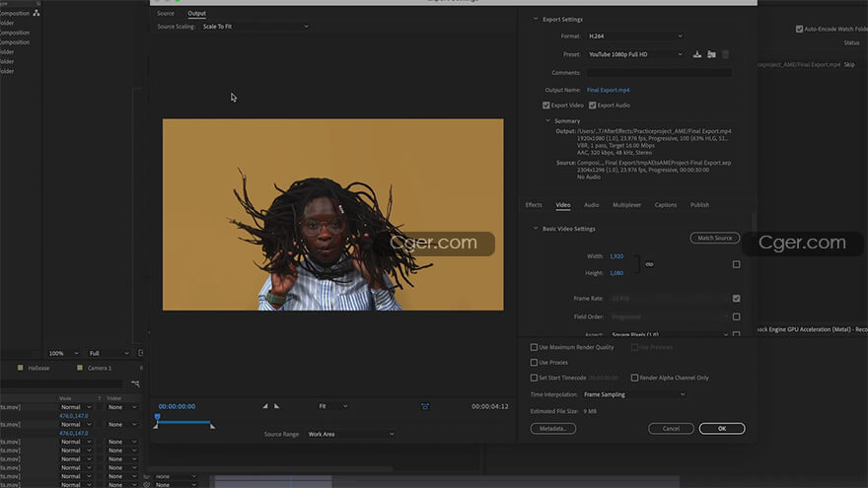Collapse the Summary section
868x488 pixels.
pos(548,120)
